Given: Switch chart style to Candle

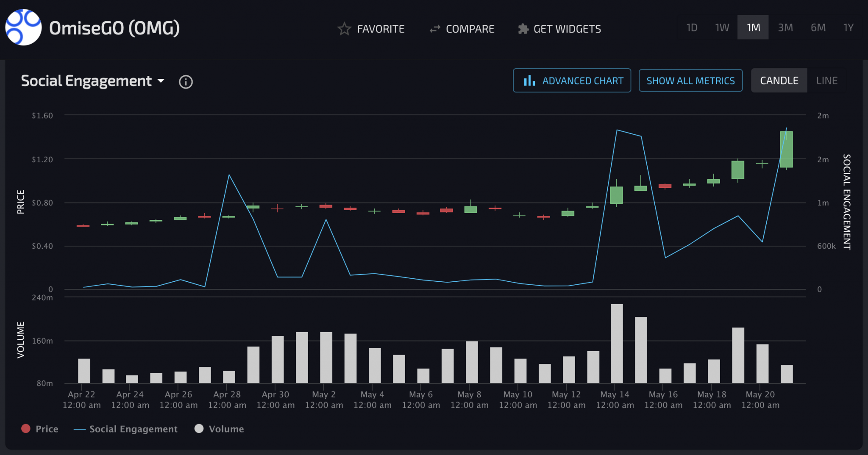Looking at the screenshot, I should tap(779, 80).
